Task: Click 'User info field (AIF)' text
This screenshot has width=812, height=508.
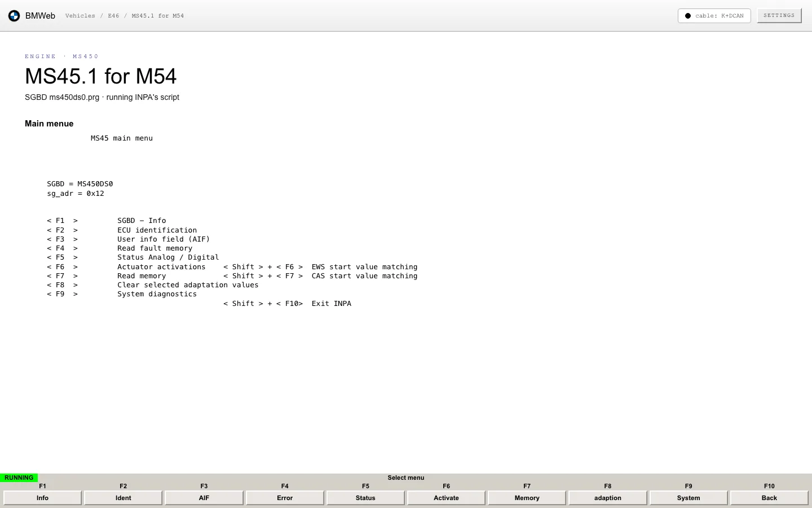Action: coord(164,239)
